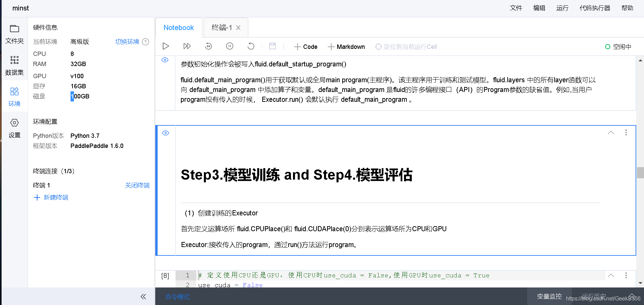Click the scrollbar up arrow
The image size is (644, 305).
tap(640, 61)
